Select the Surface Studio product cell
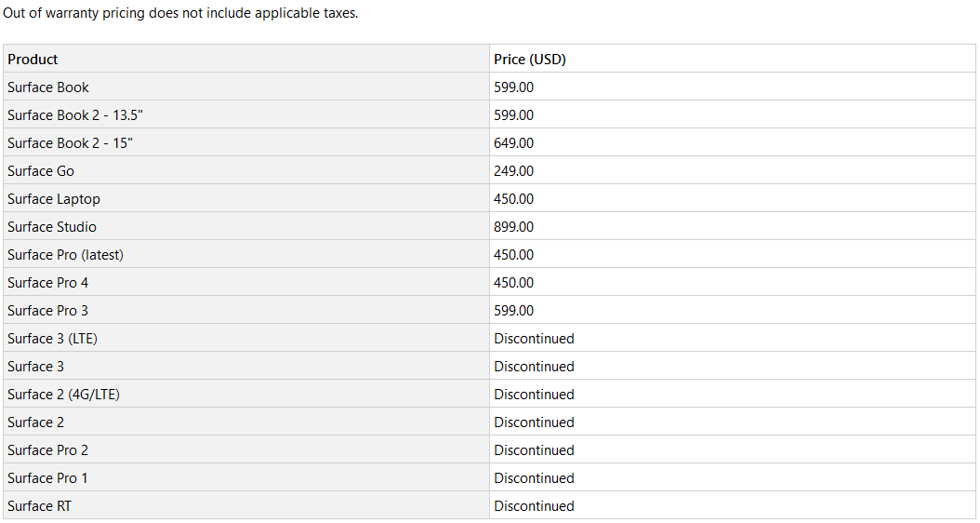This screenshot has width=980, height=523. click(x=246, y=226)
